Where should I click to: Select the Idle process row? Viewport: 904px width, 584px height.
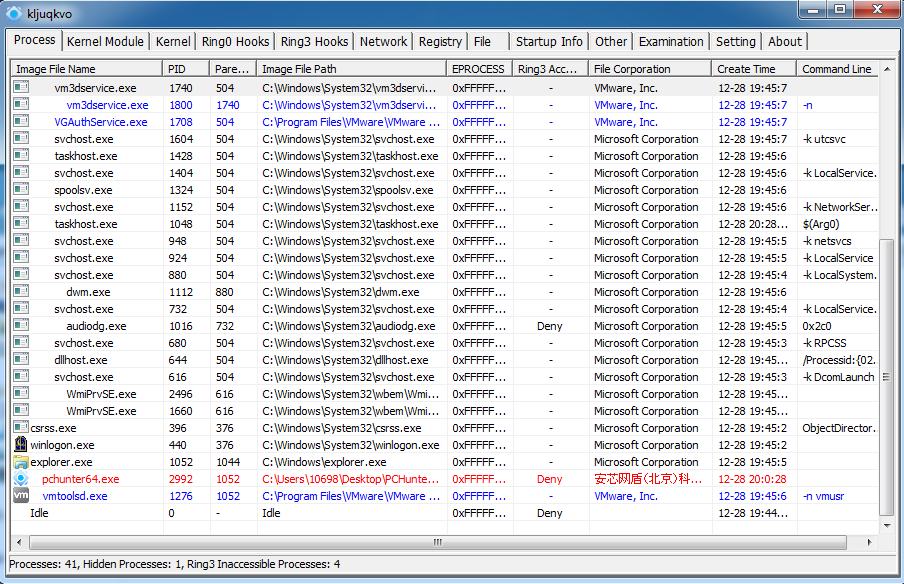pos(445,513)
